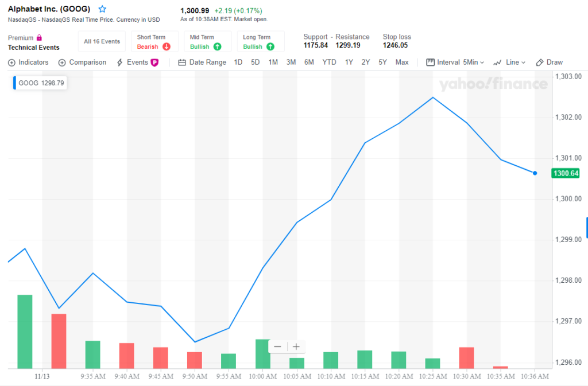Click the green 1300.64 price tag
This screenshot has height=386, width=588.
tap(566, 173)
